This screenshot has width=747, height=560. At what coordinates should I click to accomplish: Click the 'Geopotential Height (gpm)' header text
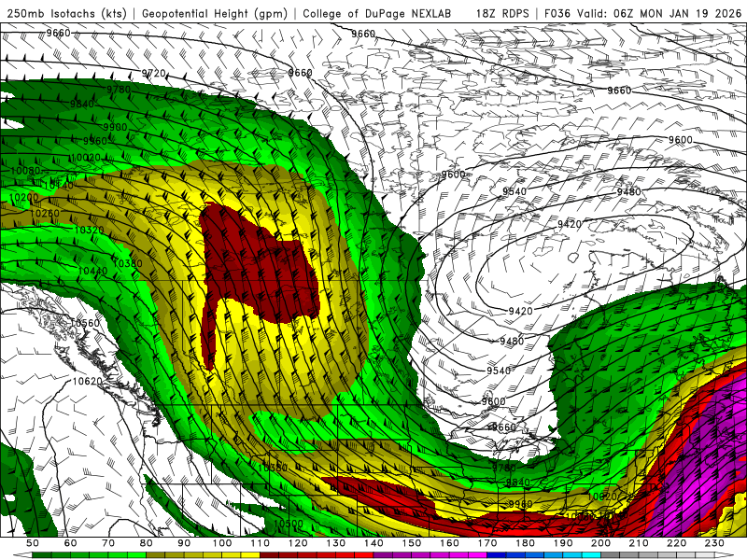(215, 13)
